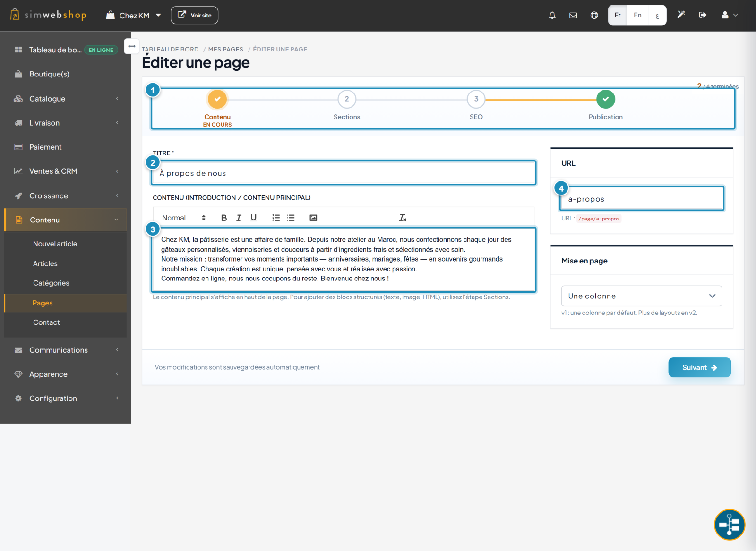Image resolution: width=756 pixels, height=551 pixels.
Task: Click the Croissance rocket icon
Action: tap(18, 195)
